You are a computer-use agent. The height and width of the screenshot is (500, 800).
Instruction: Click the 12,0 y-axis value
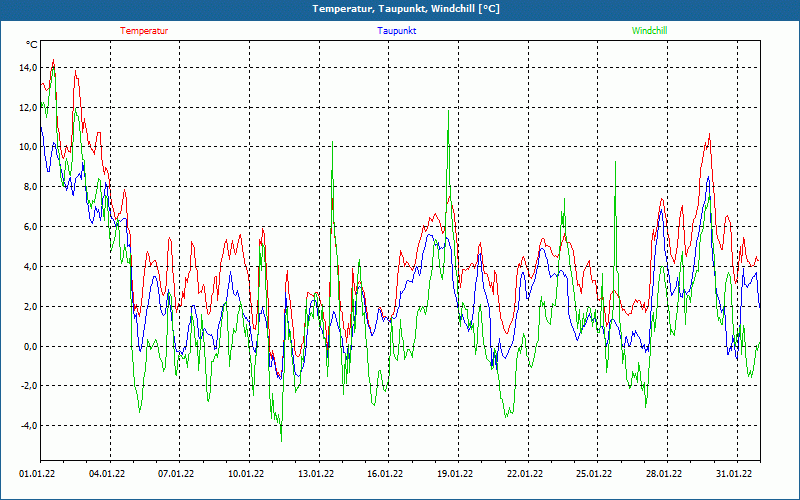[x=28, y=108]
